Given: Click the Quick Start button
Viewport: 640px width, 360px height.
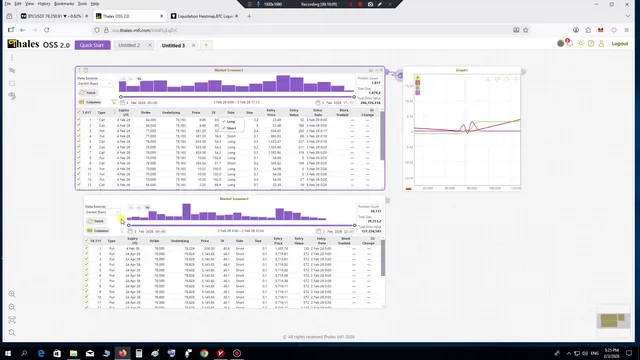Looking at the screenshot, I should click(x=92, y=45).
